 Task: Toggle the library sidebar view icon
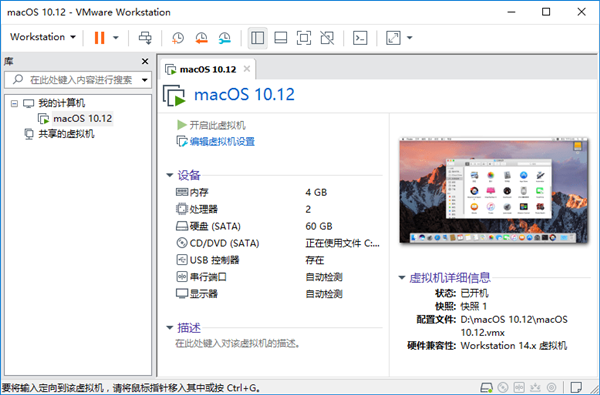pos(258,38)
